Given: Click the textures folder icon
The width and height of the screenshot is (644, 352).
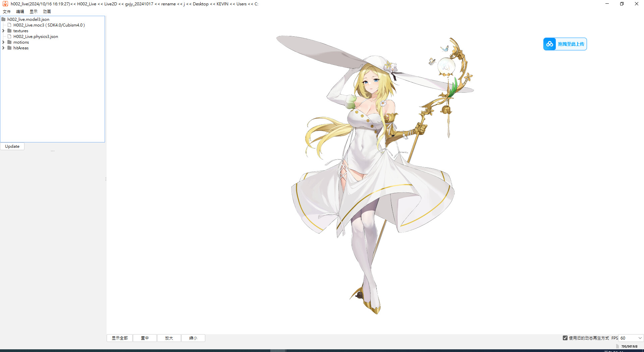Looking at the screenshot, I should (9, 31).
